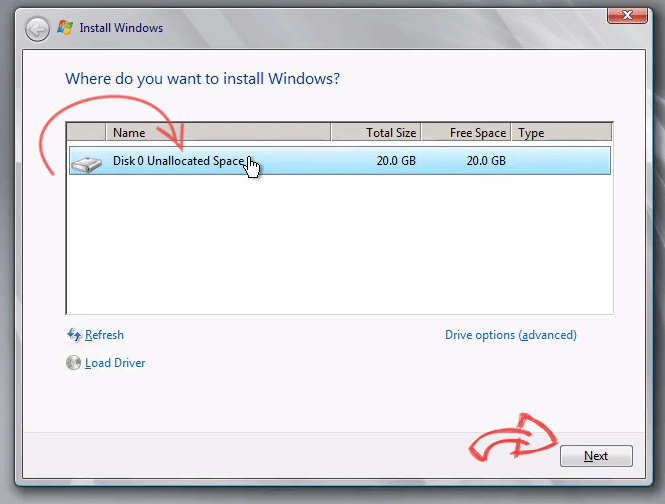
Task: Click the Next button
Action: coord(596,456)
